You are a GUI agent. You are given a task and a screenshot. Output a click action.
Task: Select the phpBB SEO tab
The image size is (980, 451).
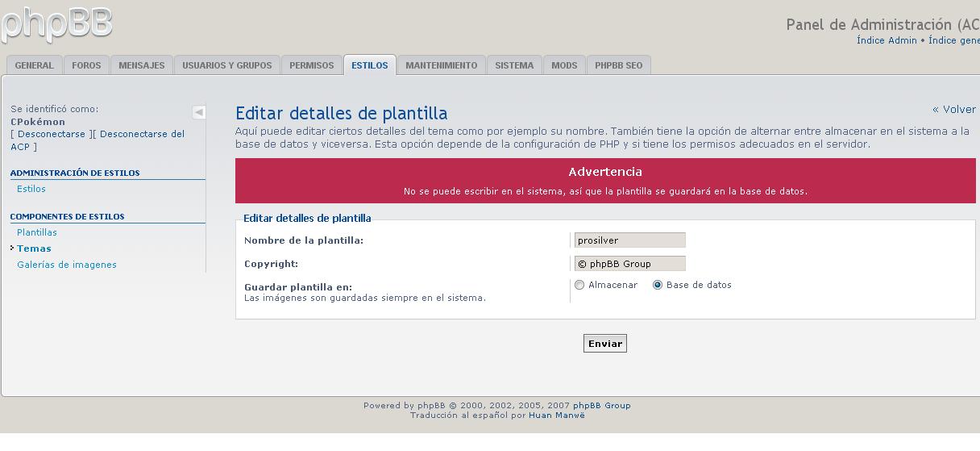point(619,65)
